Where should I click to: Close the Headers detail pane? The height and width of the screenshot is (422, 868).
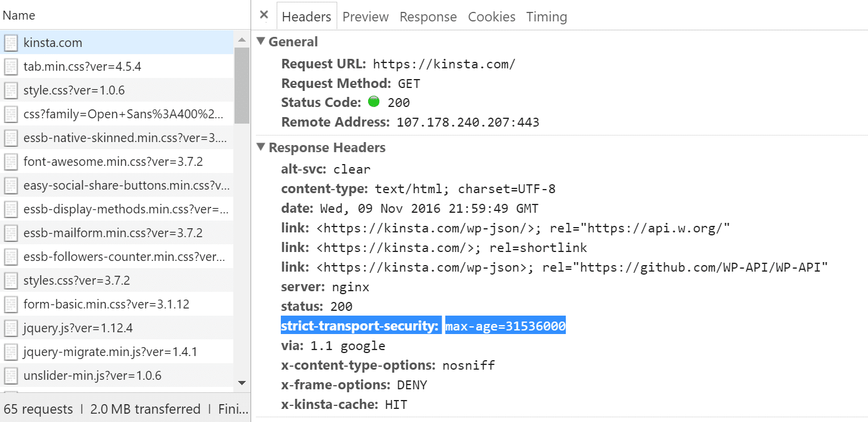pos(264,15)
